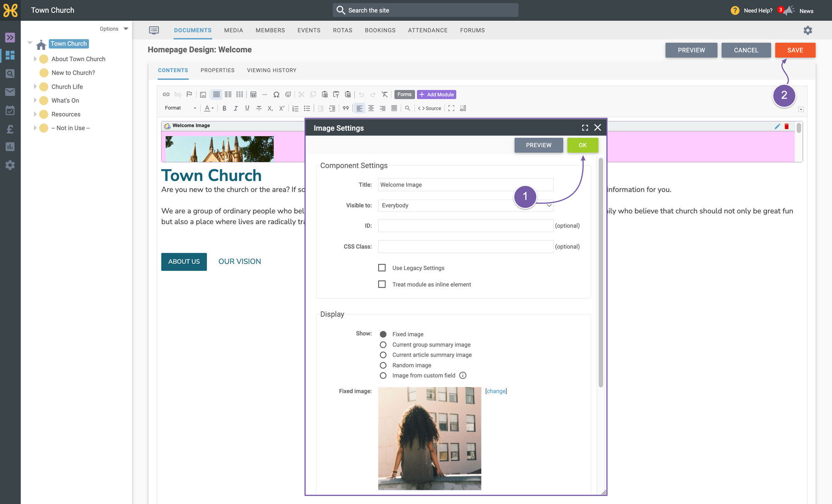Switch to the Properties tab
Image resolution: width=832 pixels, height=504 pixels.
tap(218, 70)
